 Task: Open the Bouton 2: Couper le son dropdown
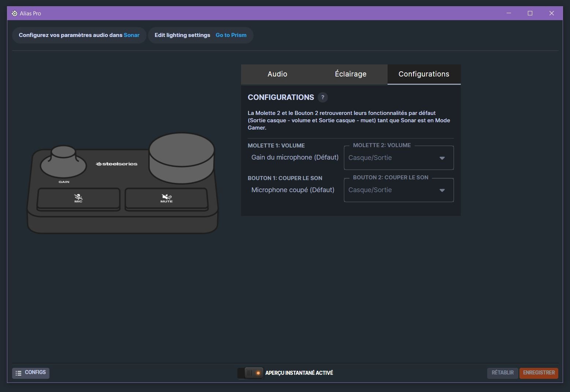pos(399,190)
